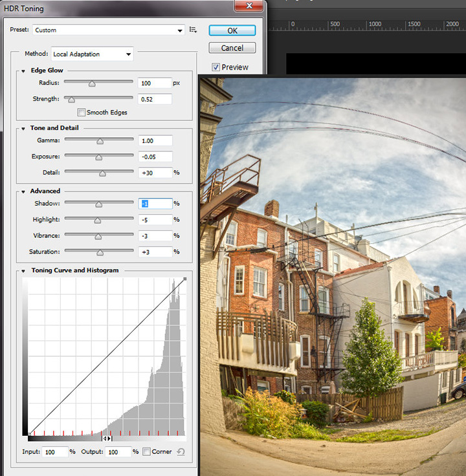Close the HDR Toning dialog

point(249,6)
